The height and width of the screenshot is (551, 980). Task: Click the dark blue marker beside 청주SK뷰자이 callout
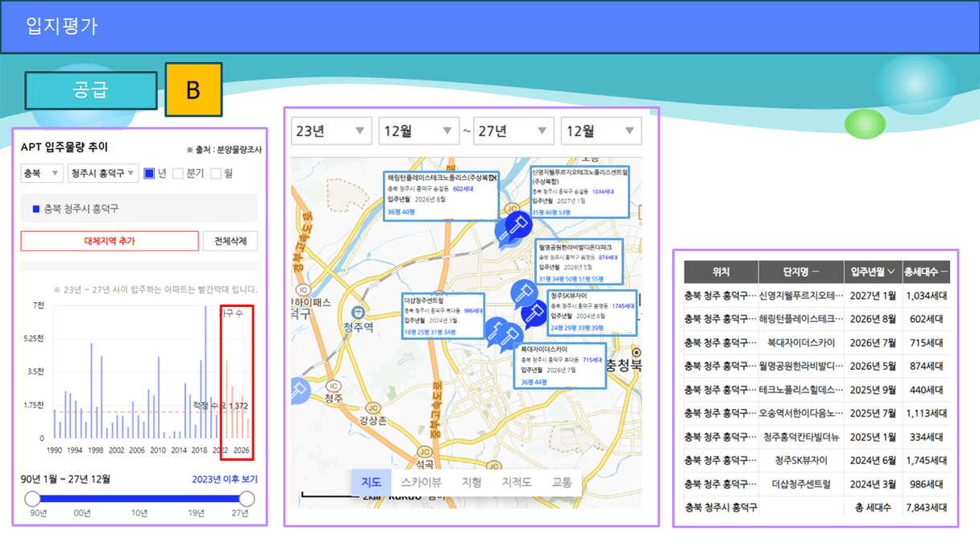click(534, 314)
